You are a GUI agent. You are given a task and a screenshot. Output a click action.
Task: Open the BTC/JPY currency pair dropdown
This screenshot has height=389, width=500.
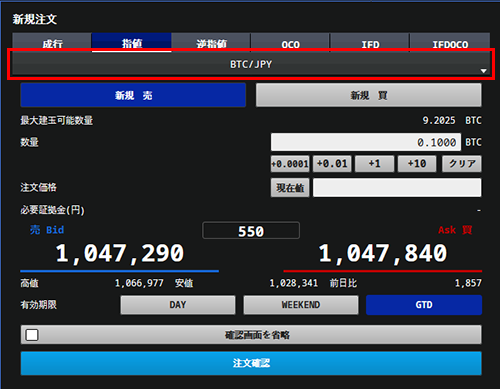point(251,64)
